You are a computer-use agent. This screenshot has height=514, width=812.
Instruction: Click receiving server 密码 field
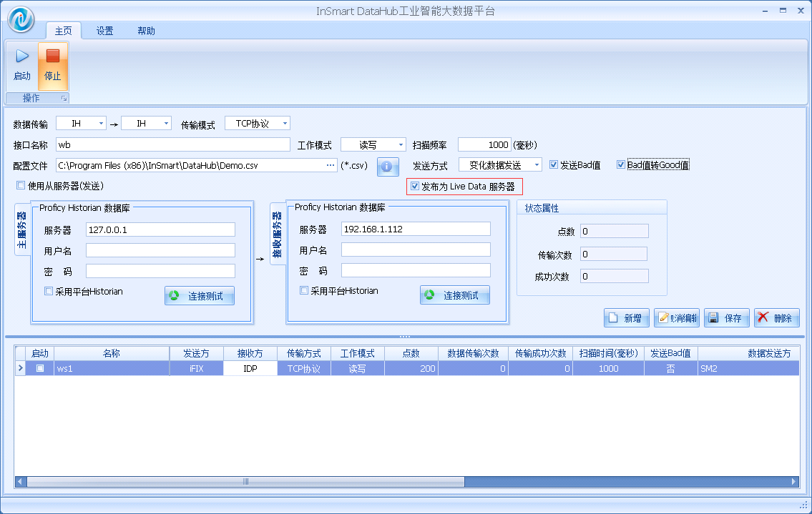[416, 270]
